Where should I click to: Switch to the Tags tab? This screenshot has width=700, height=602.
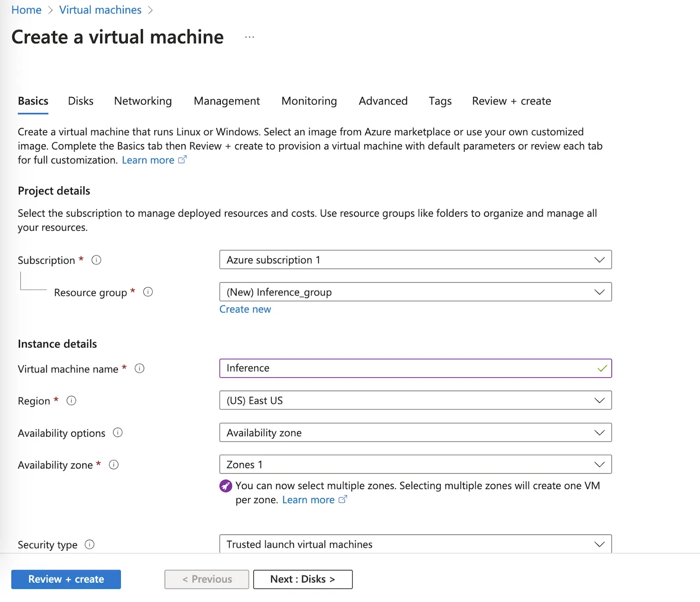[440, 101]
